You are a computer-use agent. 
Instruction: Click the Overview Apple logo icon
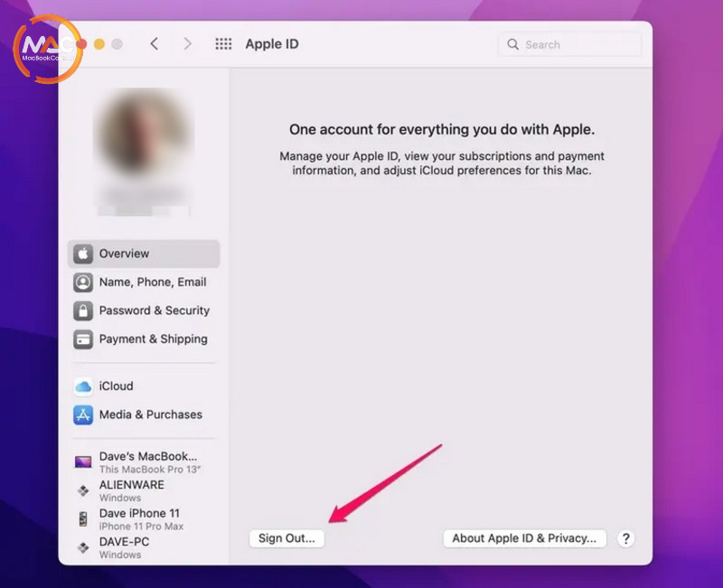(x=83, y=254)
